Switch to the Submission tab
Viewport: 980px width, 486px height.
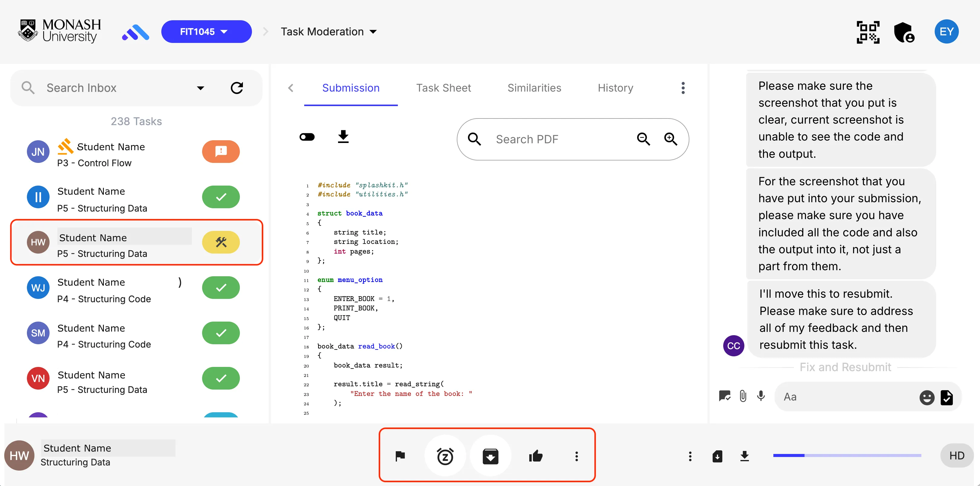pos(350,88)
